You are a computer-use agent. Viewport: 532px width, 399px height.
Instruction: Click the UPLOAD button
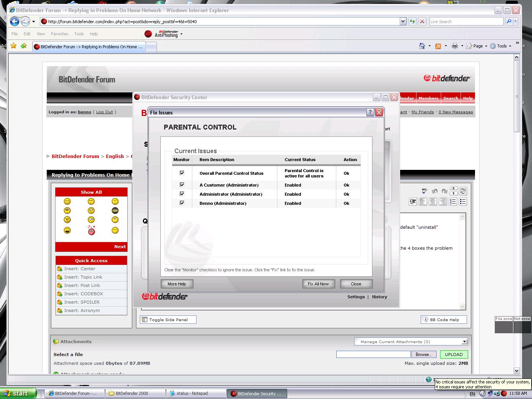click(454, 355)
